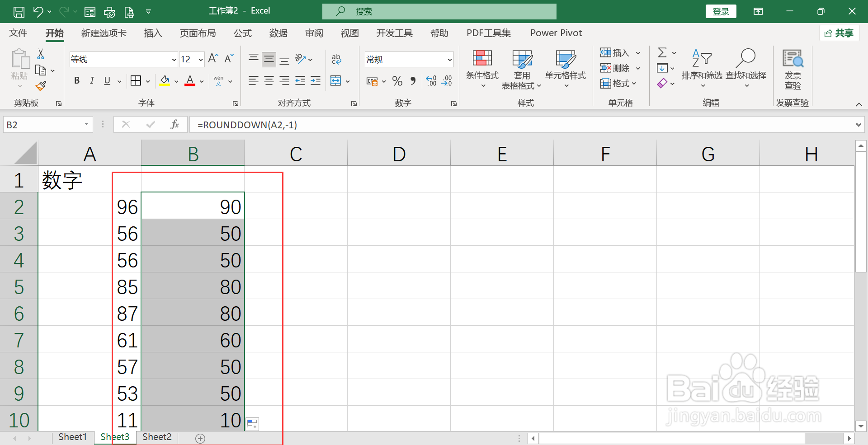Decrease font size with the smaller A icon

tap(229, 58)
